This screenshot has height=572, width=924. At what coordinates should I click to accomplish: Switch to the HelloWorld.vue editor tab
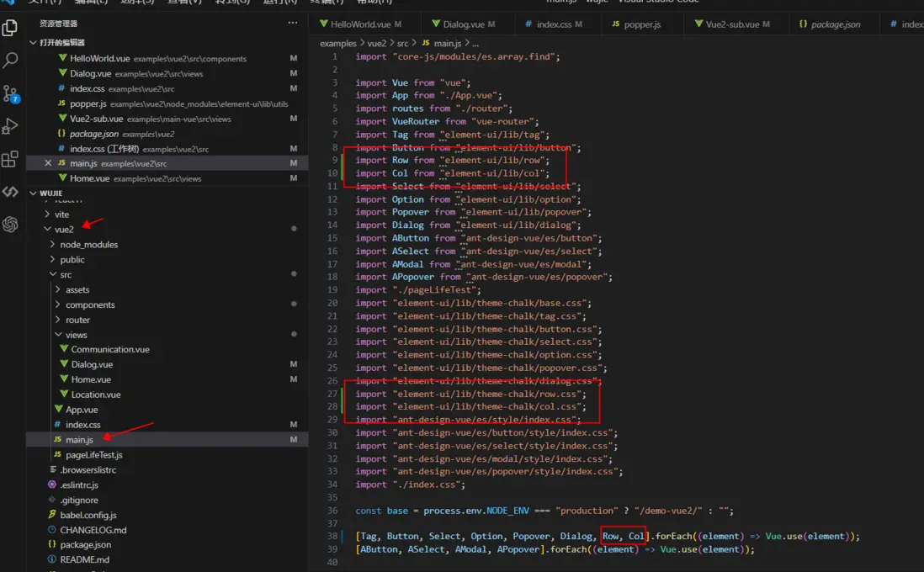(x=360, y=24)
